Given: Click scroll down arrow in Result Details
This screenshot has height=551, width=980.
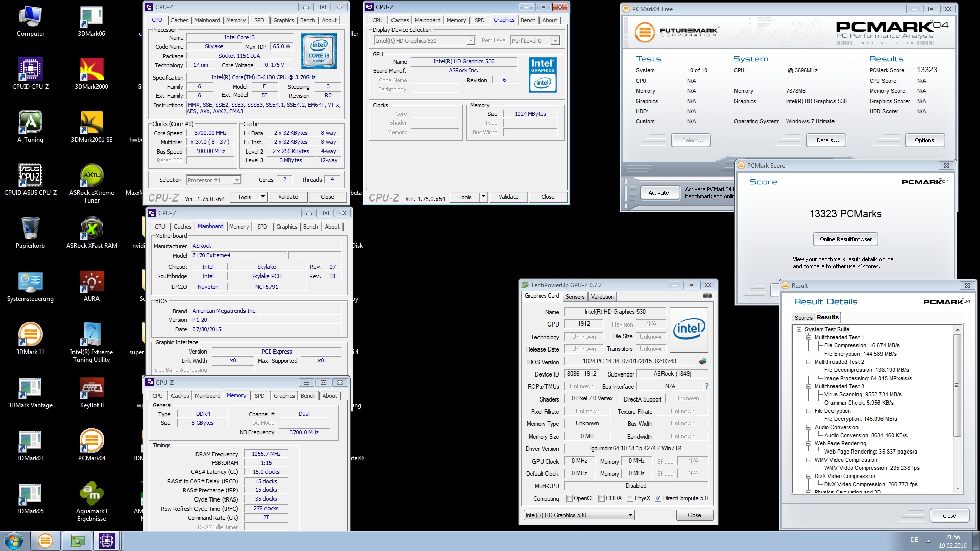Looking at the screenshot, I should click(957, 489).
